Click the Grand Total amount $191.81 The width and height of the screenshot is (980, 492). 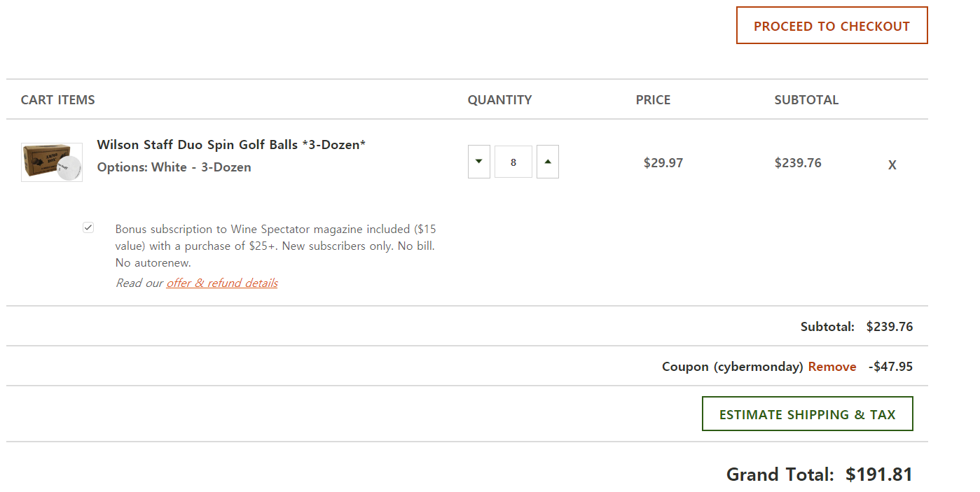[878, 474]
